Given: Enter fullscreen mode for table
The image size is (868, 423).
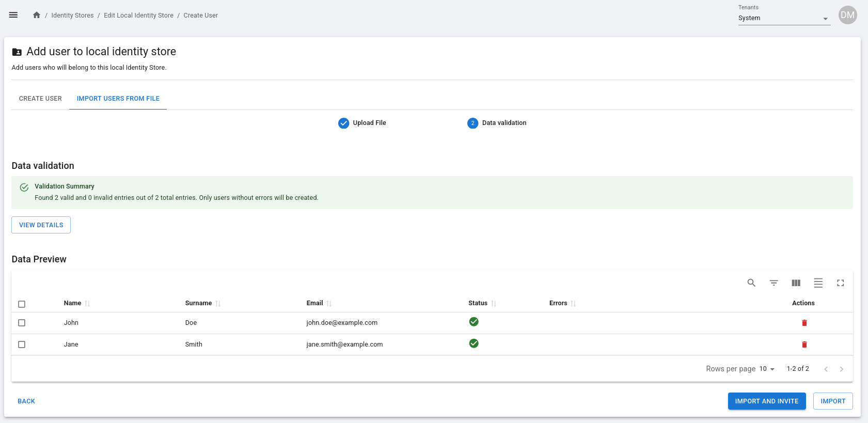Looking at the screenshot, I should [840, 283].
